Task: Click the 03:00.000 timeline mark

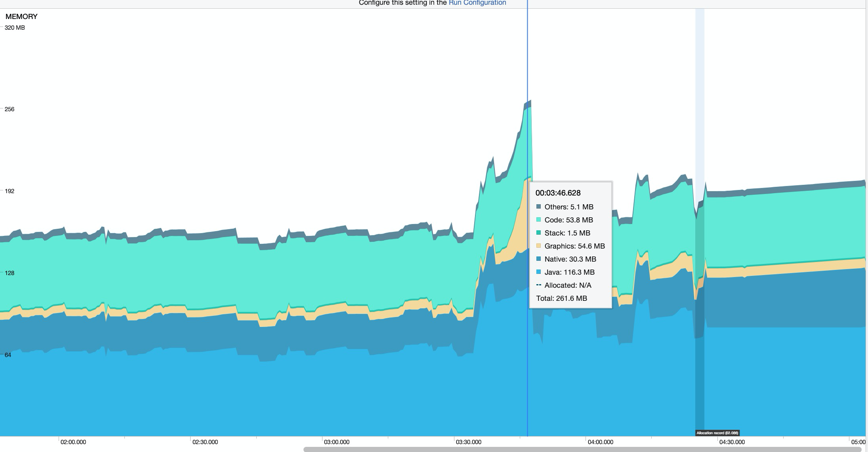Action: tap(337, 442)
